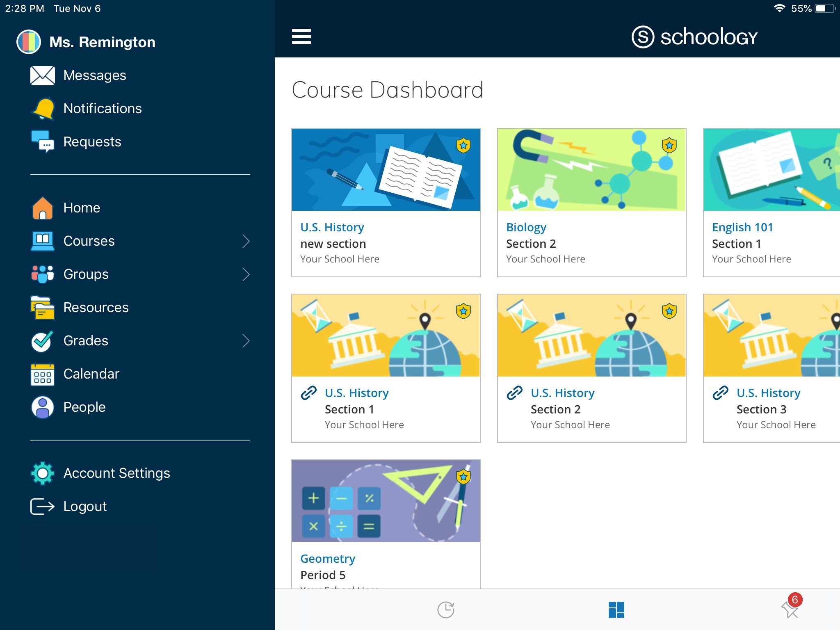Open the hamburger menu icon
840x630 pixels.
point(301,37)
